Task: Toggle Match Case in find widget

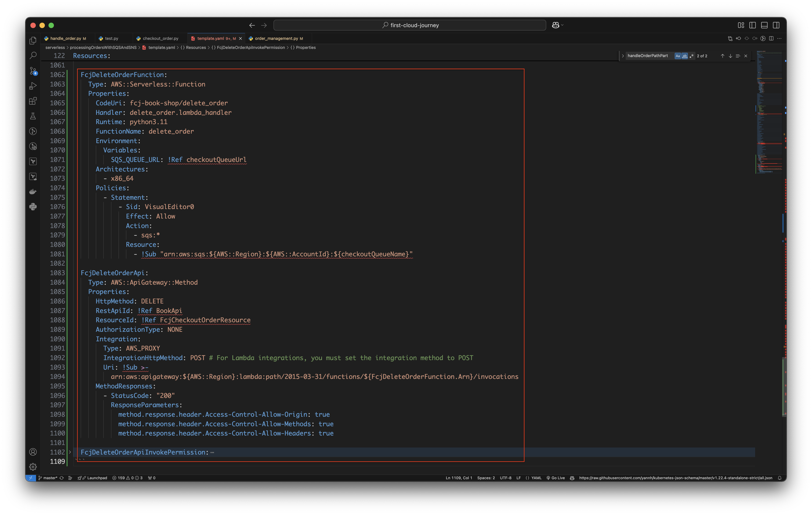Action: [677, 56]
